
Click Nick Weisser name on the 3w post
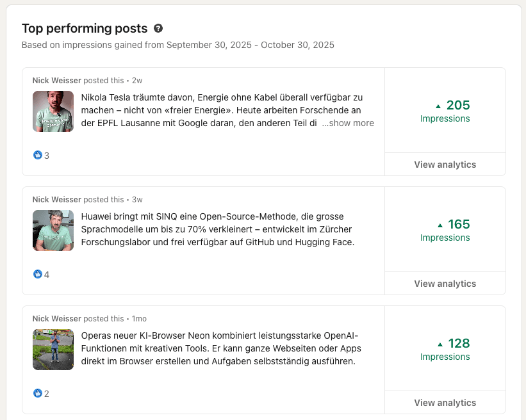pyautogui.click(x=57, y=200)
